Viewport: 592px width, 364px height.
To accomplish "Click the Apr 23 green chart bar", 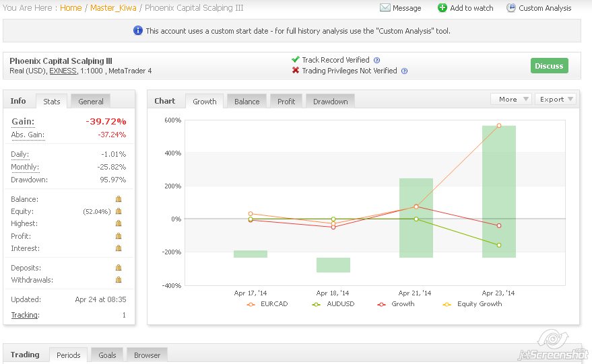I will [499, 192].
